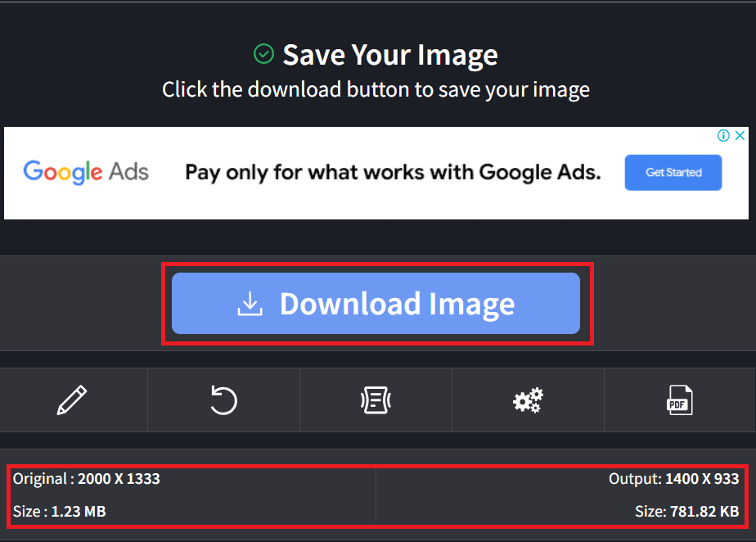The image size is (756, 542).
Task: Open the Settings gears icon
Action: (528, 400)
